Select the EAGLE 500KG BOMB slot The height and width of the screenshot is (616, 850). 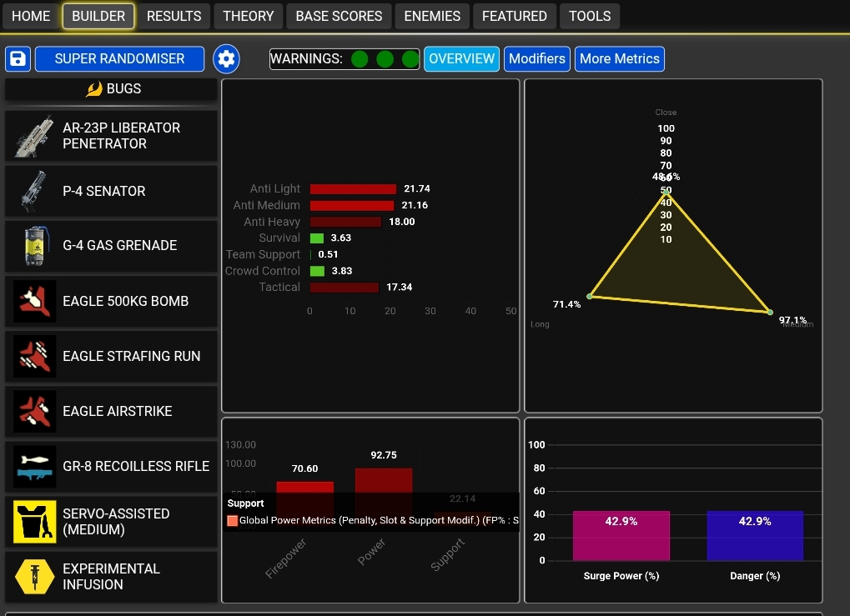(111, 301)
